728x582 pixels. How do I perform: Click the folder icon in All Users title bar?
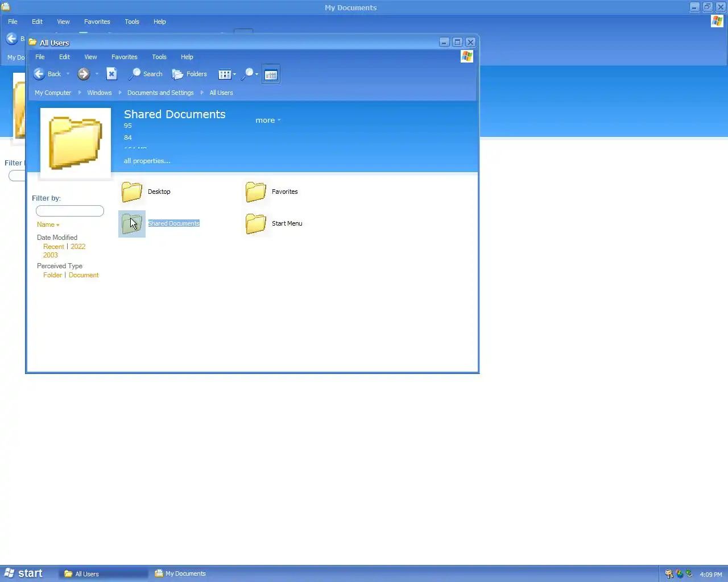coord(33,43)
